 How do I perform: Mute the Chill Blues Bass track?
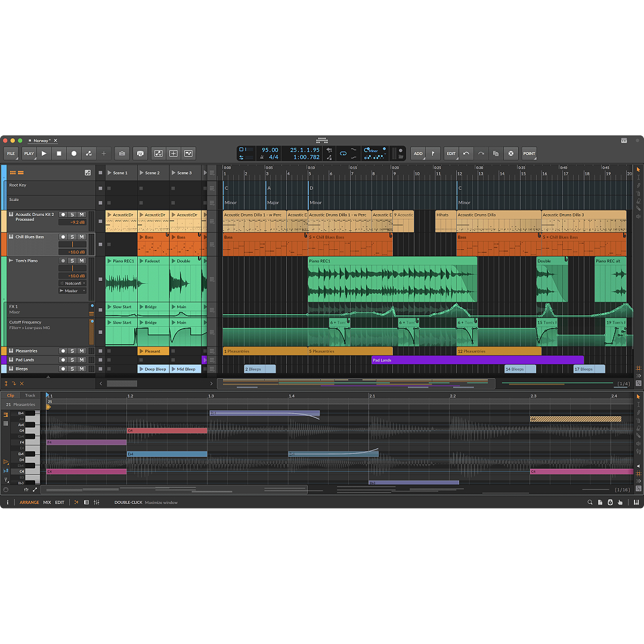82,237
